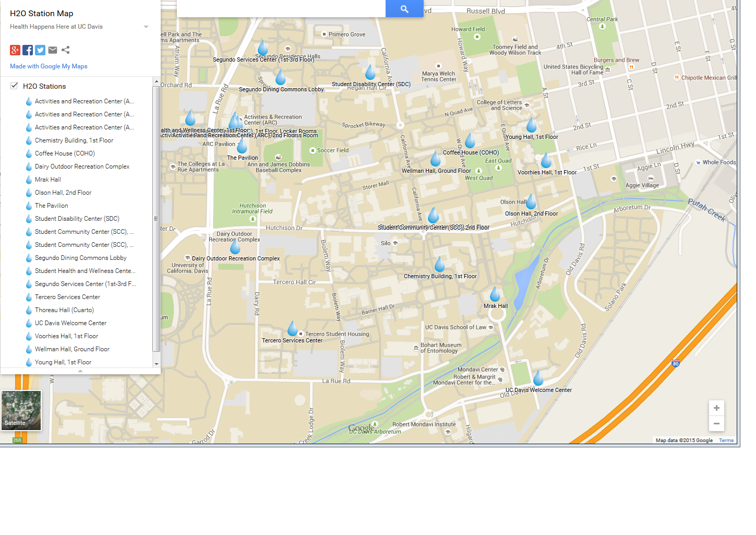Image resolution: width=756 pixels, height=535 pixels.
Task: Click the Silo map label
Action: tap(386, 243)
